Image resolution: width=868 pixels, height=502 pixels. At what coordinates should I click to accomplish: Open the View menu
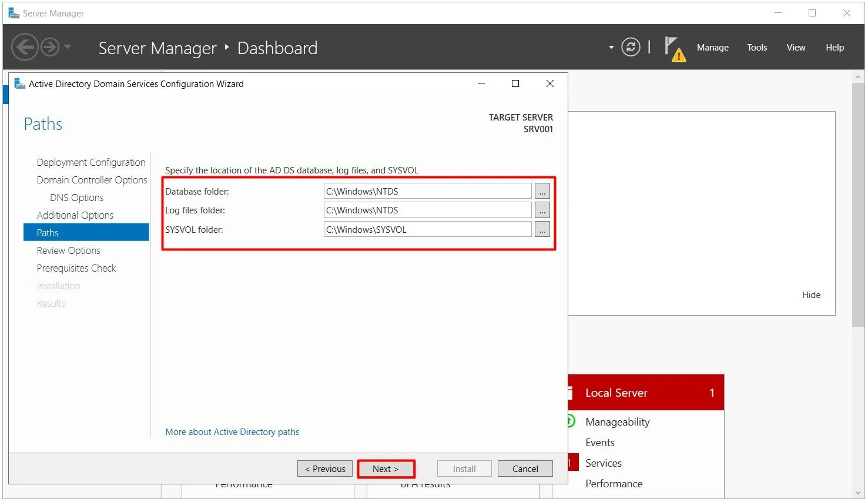(796, 48)
